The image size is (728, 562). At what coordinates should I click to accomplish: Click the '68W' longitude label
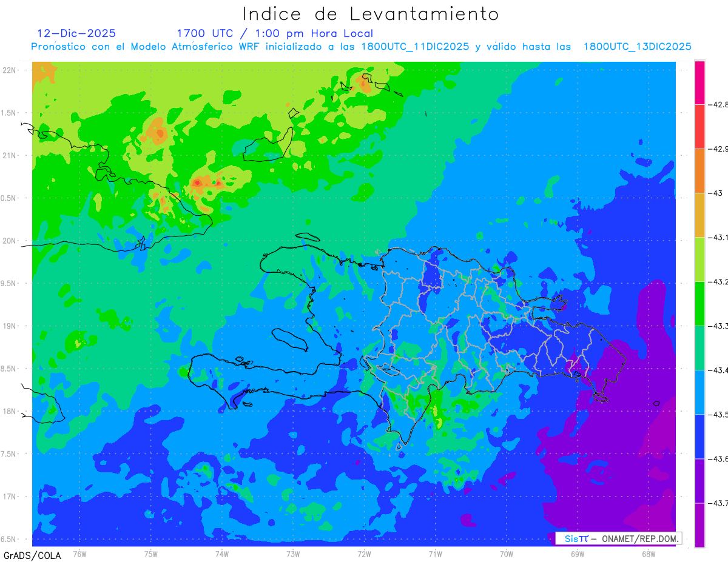[649, 554]
